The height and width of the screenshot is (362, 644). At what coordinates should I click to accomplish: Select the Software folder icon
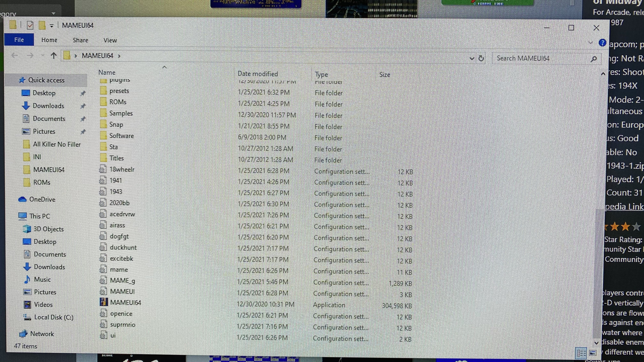coord(103,135)
